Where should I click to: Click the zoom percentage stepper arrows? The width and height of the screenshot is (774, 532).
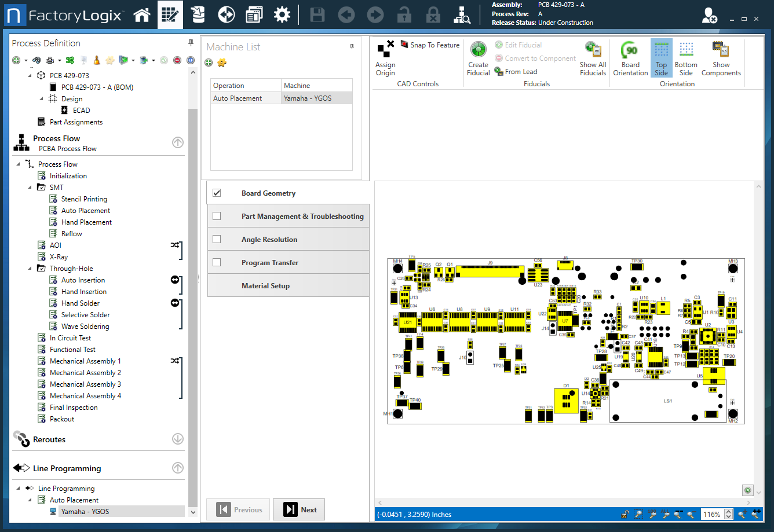729,514
